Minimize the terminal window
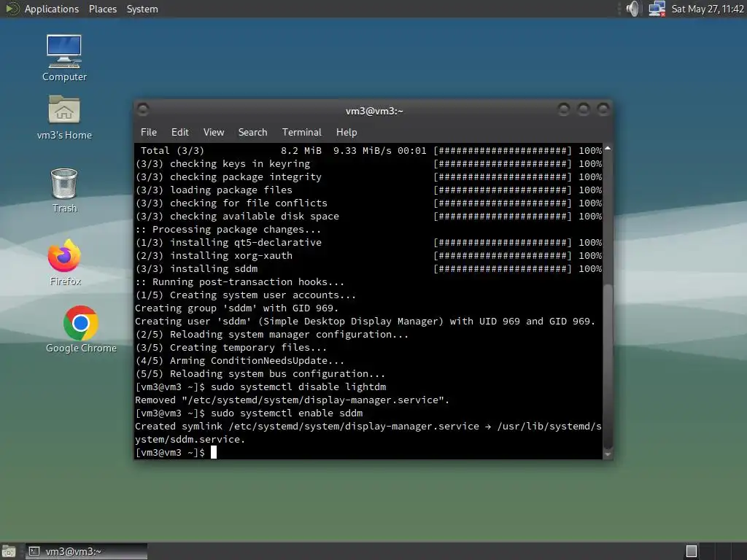The height and width of the screenshot is (560, 747). coord(564,110)
